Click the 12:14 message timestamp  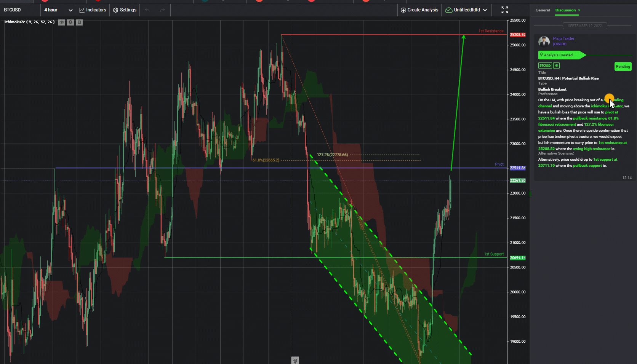627,178
